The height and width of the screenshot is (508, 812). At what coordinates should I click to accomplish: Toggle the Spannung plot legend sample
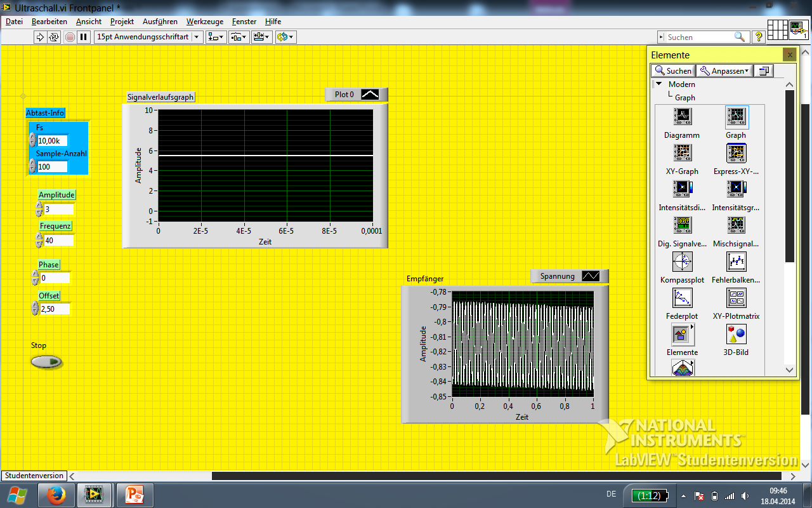coord(591,276)
